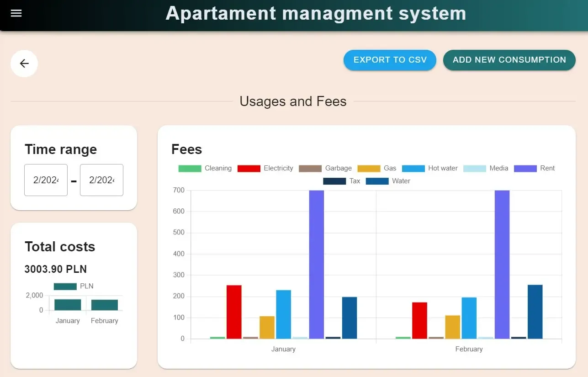The image size is (588, 377).
Task: Toggle Water series in Fees legend
Action: pyautogui.click(x=388, y=181)
